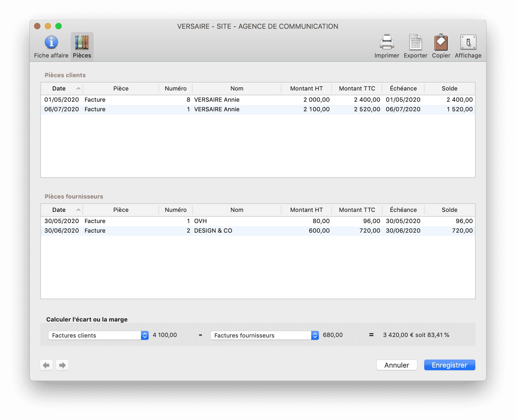Sort clients table by Date column

coord(59,89)
